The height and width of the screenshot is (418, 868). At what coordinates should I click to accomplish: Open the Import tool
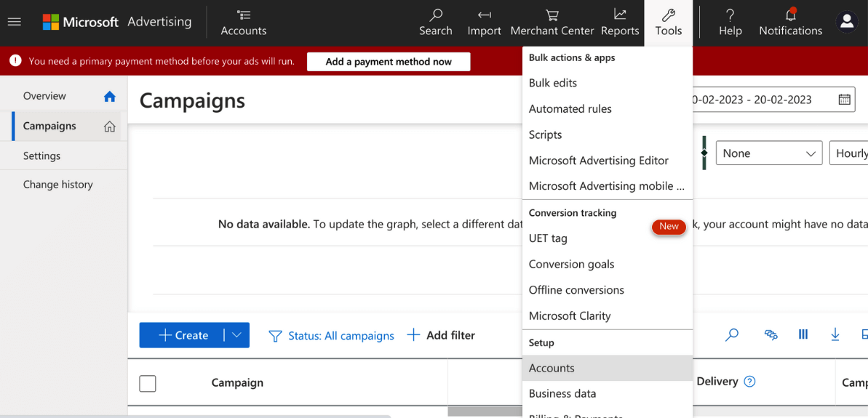(x=485, y=23)
